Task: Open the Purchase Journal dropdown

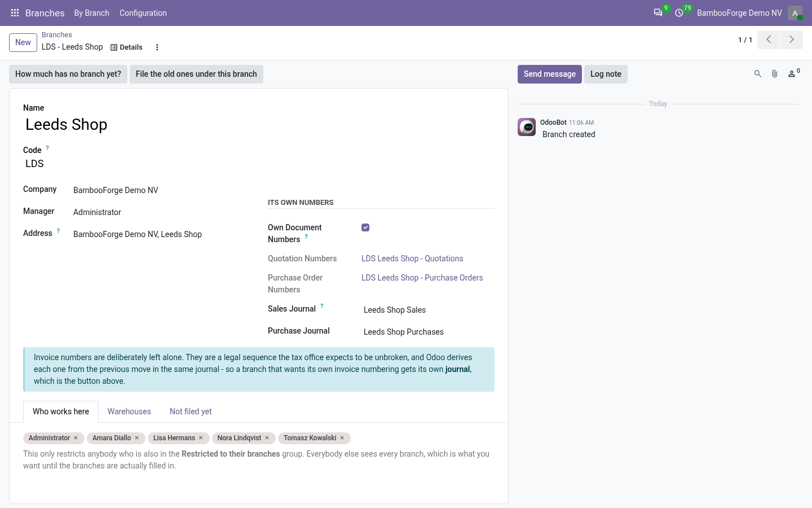Action: pyautogui.click(x=428, y=332)
